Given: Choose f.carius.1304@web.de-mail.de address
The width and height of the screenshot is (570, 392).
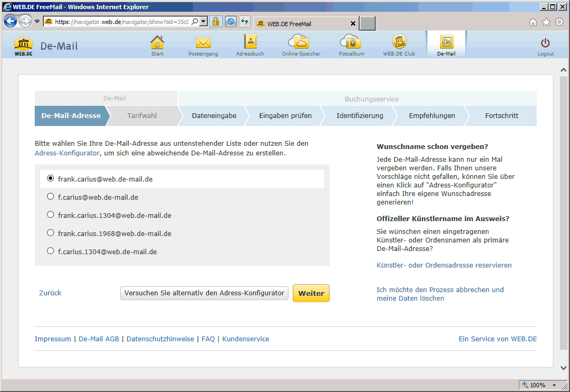Looking at the screenshot, I should [x=51, y=251].
